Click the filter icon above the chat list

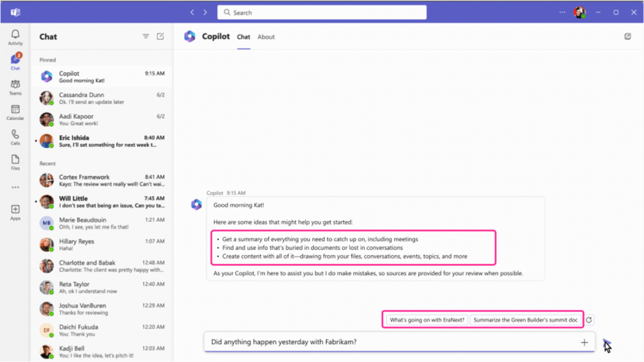[x=145, y=36]
